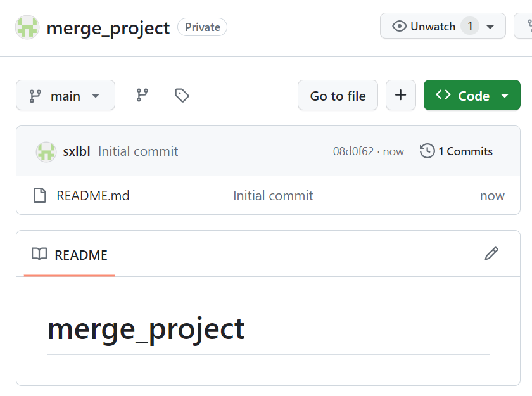Click the pencil icon to edit README
Image resolution: width=532 pixels, height=396 pixels.
(491, 254)
